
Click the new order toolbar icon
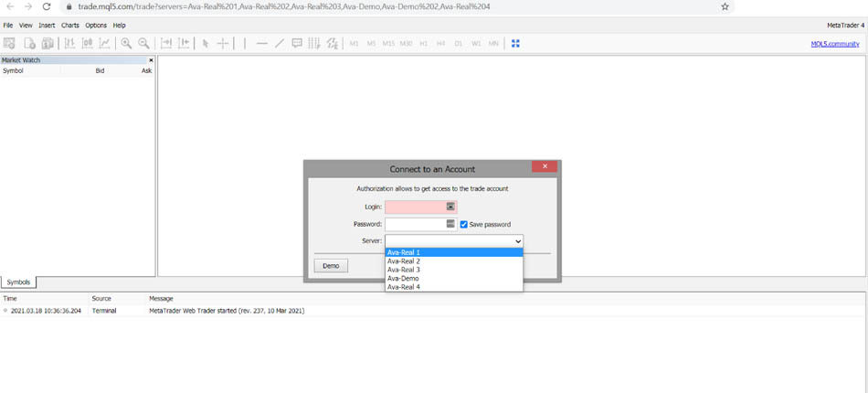(x=48, y=43)
